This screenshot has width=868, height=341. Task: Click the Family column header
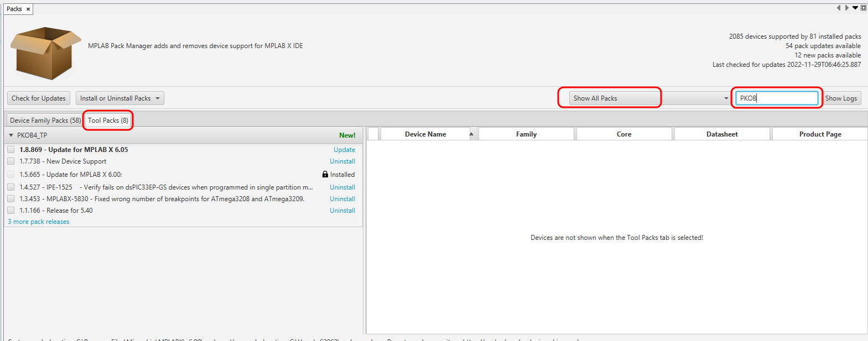pyautogui.click(x=526, y=134)
